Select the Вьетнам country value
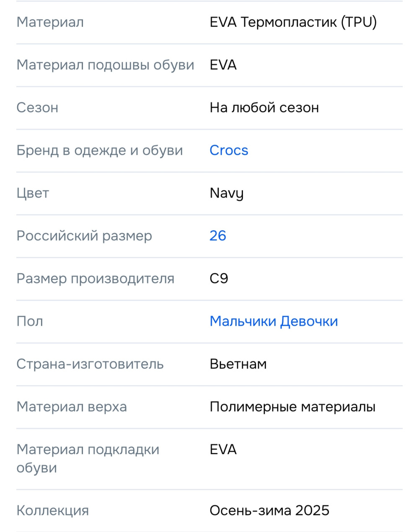Viewport: 419px width, 532px height. (238, 364)
